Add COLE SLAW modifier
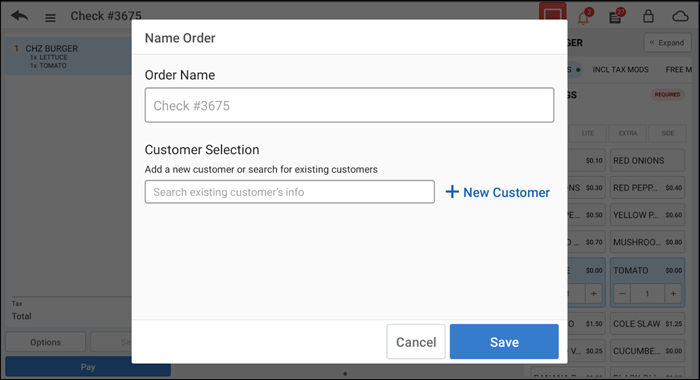Image resolution: width=700 pixels, height=380 pixels. click(647, 324)
